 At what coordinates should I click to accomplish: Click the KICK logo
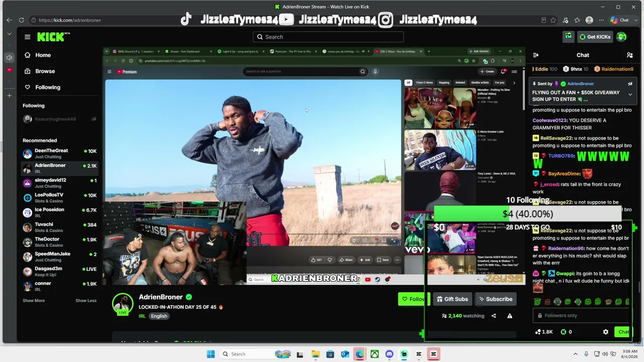pos(53,37)
